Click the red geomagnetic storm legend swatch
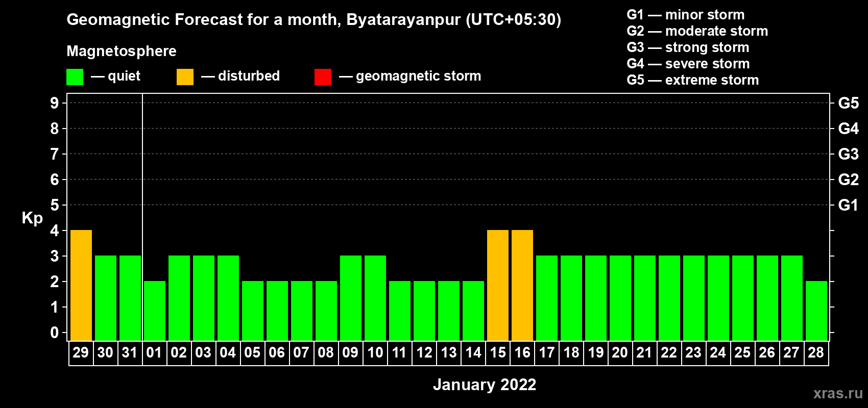Image resolution: width=868 pixels, height=408 pixels. [x=323, y=77]
